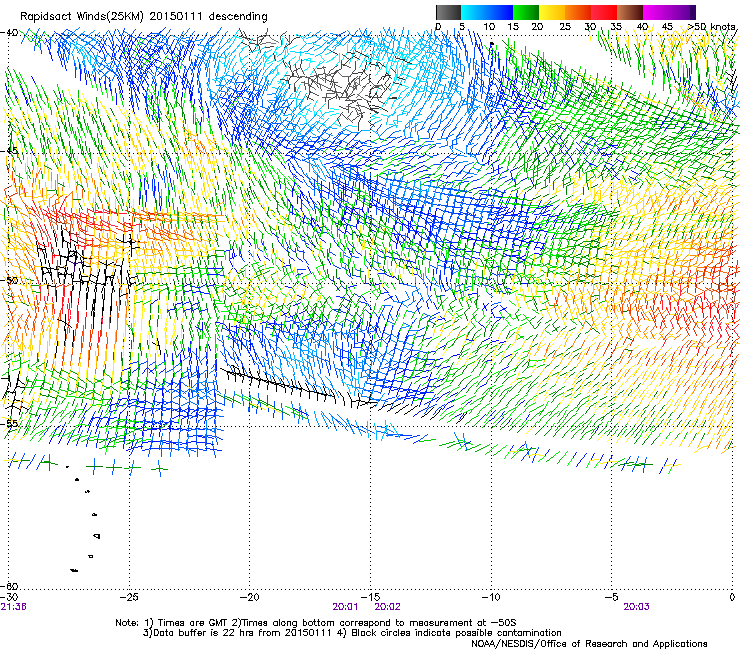The height and width of the screenshot is (650, 740).
Task: Click the purple '20:01' time label
Action: [x=345, y=607]
